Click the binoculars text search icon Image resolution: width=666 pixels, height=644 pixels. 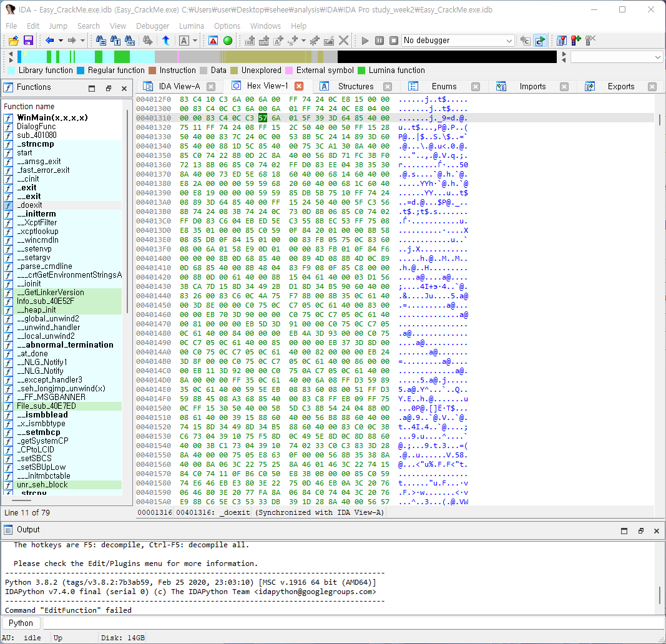pos(115,41)
